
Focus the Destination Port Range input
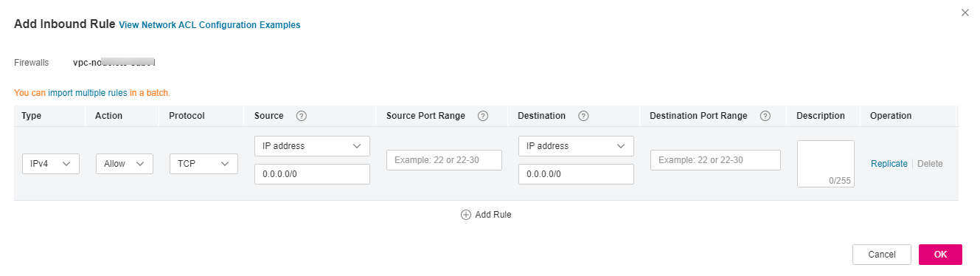click(715, 160)
